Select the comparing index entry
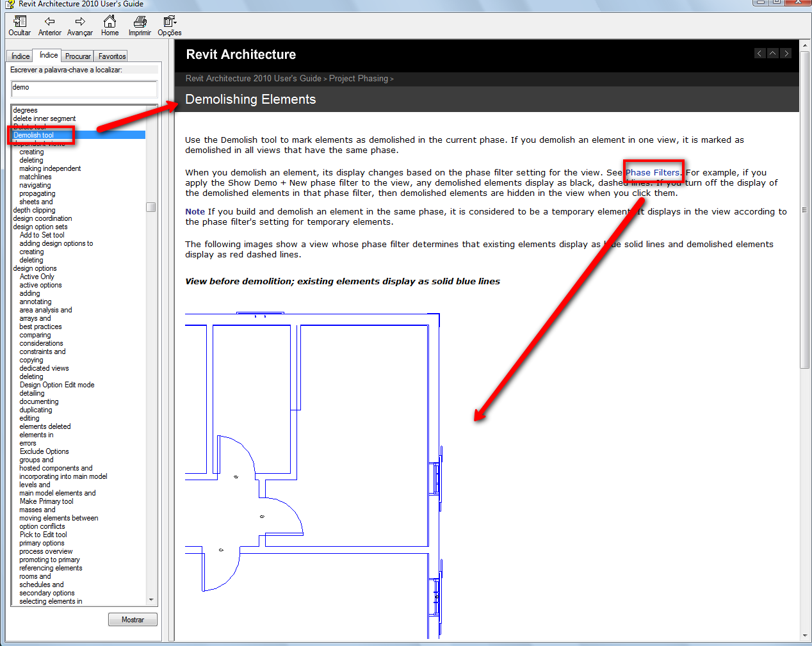812x646 pixels. pyautogui.click(x=35, y=335)
